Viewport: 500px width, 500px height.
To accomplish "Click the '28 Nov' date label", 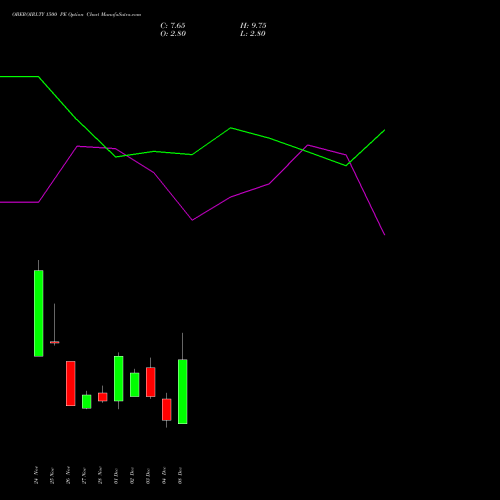I will pos(100,475).
